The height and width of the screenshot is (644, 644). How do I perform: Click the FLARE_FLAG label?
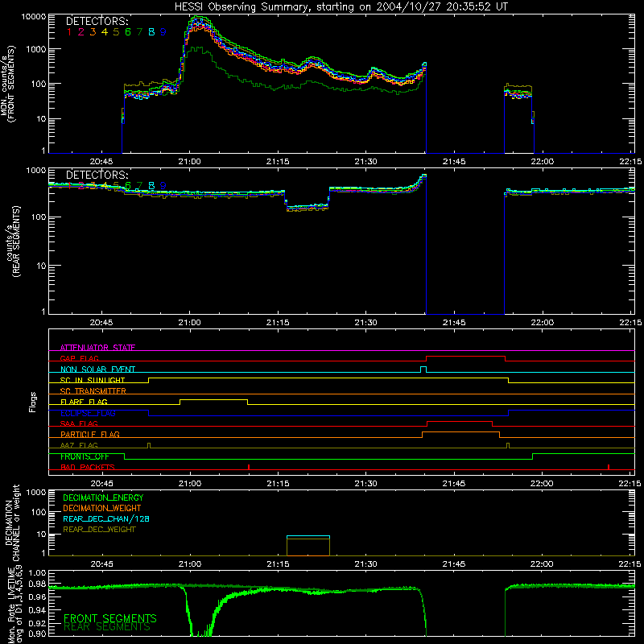84,402
